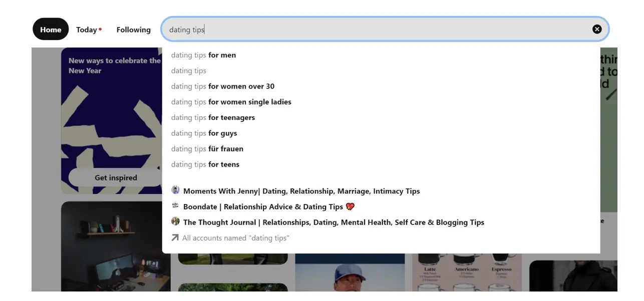Viewport: 644px width, 301px height.
Task: Click the 'dating tips für frauen' suggestion
Action: (207, 148)
